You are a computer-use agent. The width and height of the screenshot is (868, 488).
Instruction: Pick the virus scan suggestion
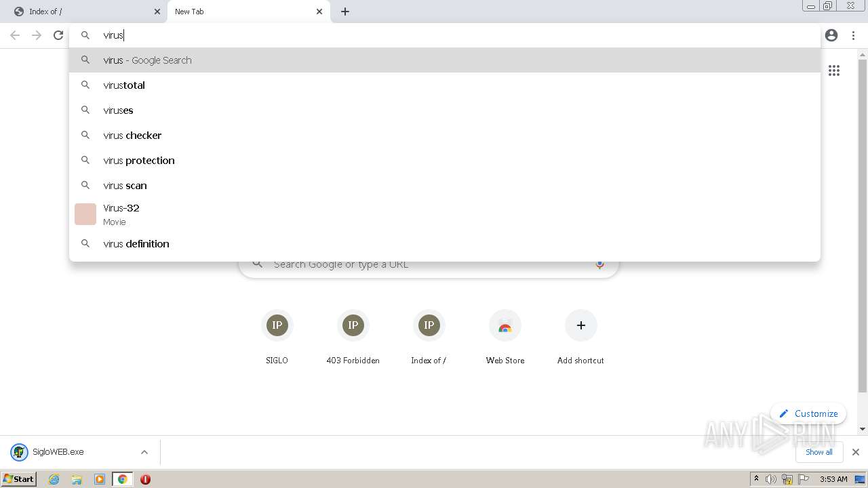[x=445, y=186]
